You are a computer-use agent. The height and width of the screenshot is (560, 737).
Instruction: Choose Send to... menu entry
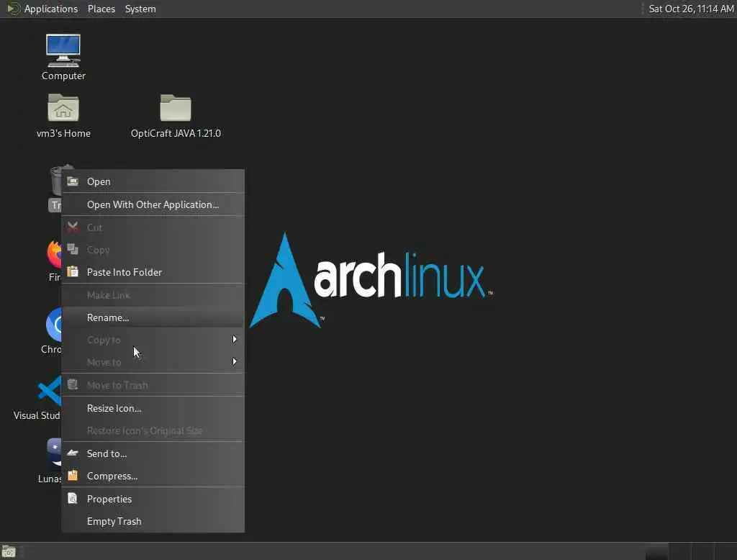click(153, 453)
